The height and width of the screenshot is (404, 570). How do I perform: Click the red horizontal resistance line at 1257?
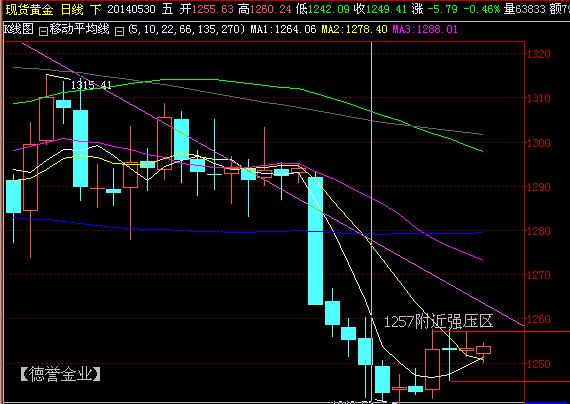coord(501,331)
